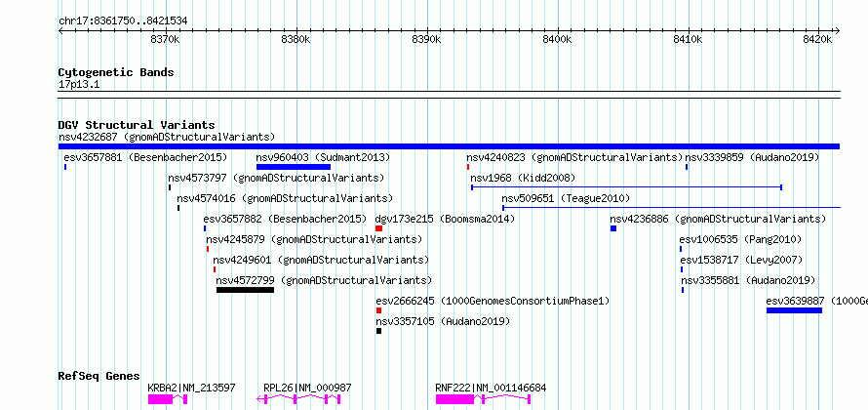Select the red esv2666245 variant marker

pyautogui.click(x=378, y=310)
